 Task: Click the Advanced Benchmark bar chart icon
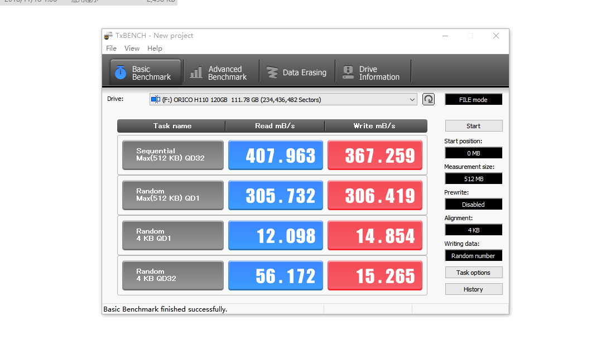point(196,73)
